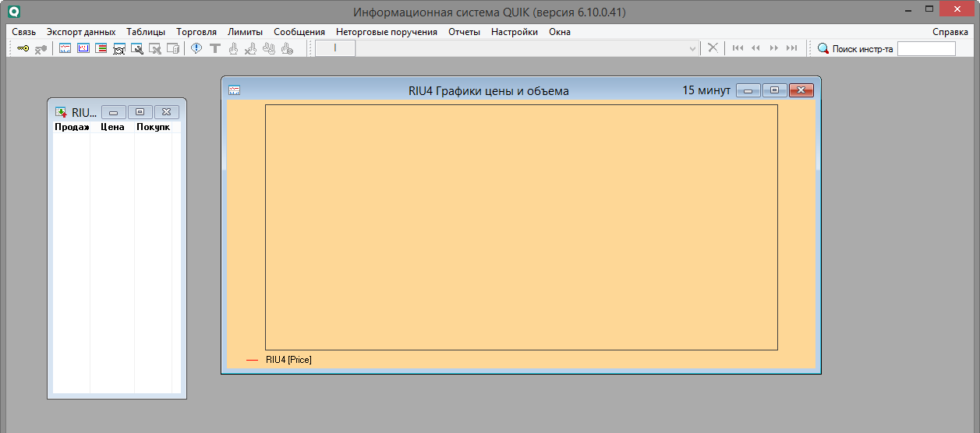Click the table edit wrench icon
This screenshot has height=433, width=980.
137,48
